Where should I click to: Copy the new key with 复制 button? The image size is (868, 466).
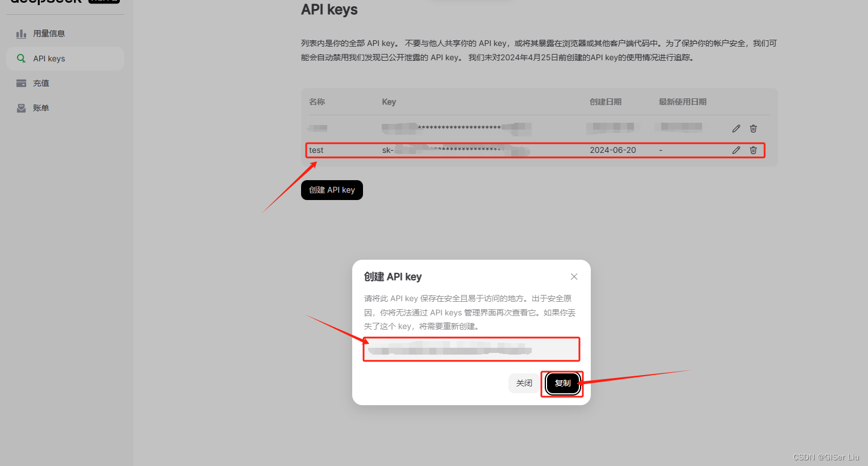pyautogui.click(x=562, y=383)
